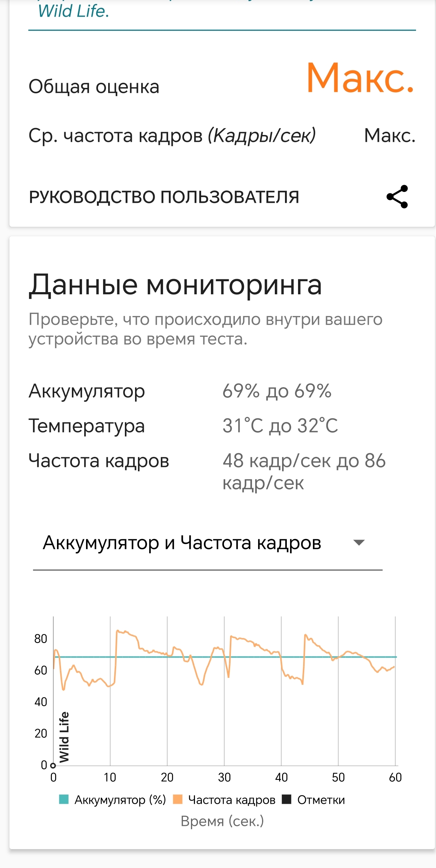
Task: Click orange Частота кадров legend swatch
Action: (178, 799)
